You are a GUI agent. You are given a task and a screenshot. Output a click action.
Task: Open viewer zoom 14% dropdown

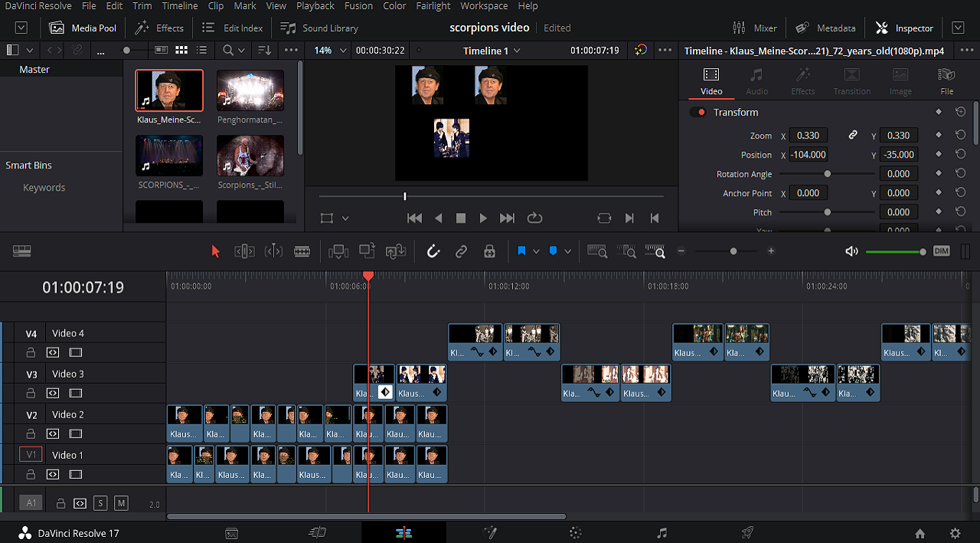tap(330, 51)
